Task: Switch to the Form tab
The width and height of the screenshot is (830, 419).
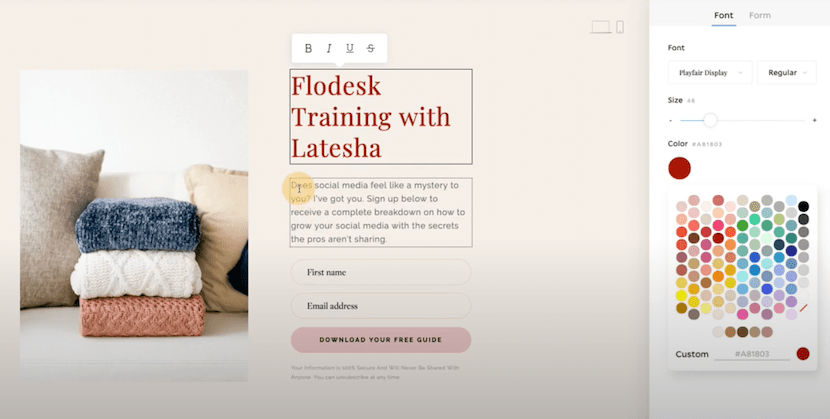Action: click(760, 15)
